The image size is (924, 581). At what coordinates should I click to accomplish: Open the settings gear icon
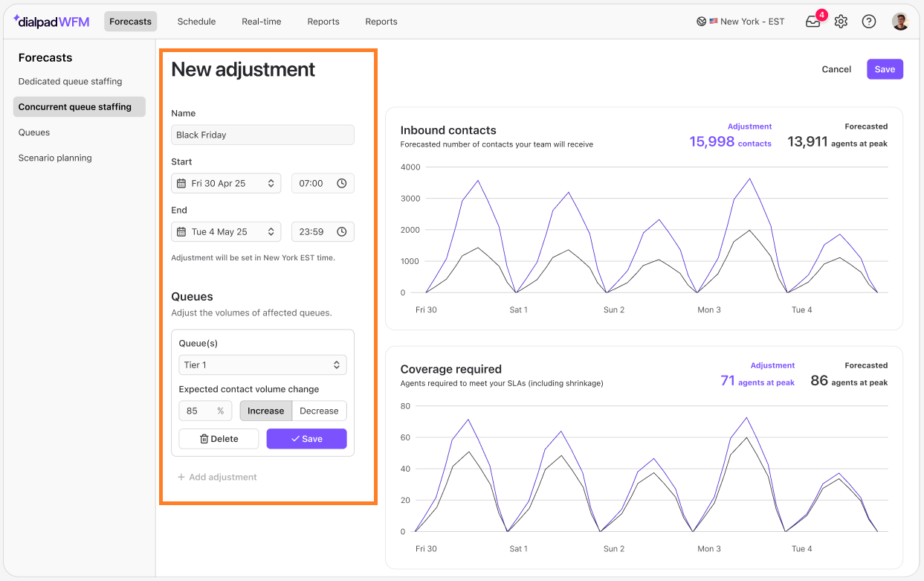tap(841, 22)
